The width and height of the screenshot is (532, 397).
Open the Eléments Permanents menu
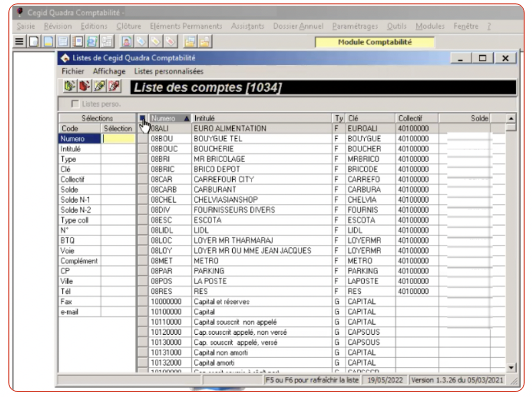click(x=186, y=26)
